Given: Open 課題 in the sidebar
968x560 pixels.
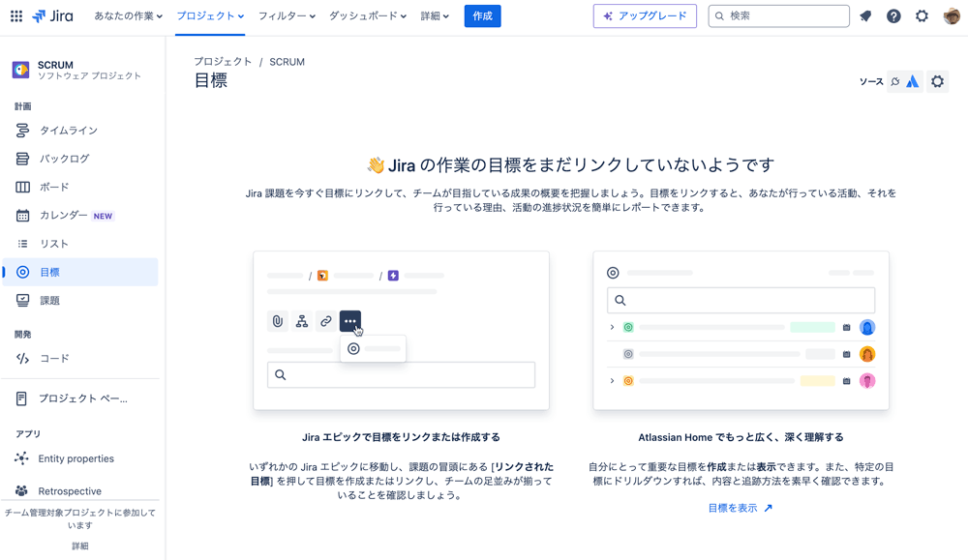Looking at the screenshot, I should tap(80, 301).
